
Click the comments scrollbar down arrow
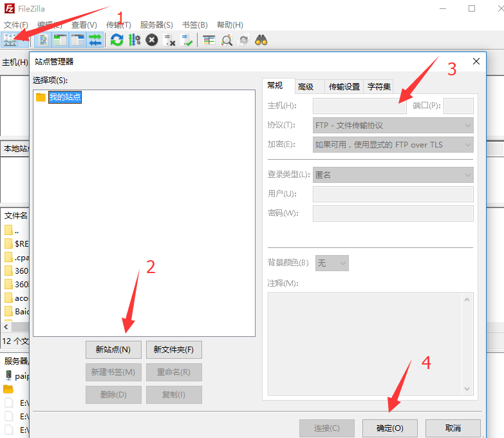467,389
